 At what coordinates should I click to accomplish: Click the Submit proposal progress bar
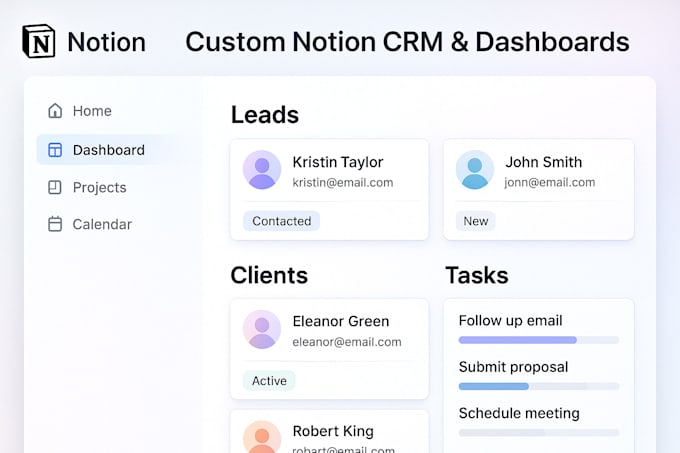click(x=539, y=386)
